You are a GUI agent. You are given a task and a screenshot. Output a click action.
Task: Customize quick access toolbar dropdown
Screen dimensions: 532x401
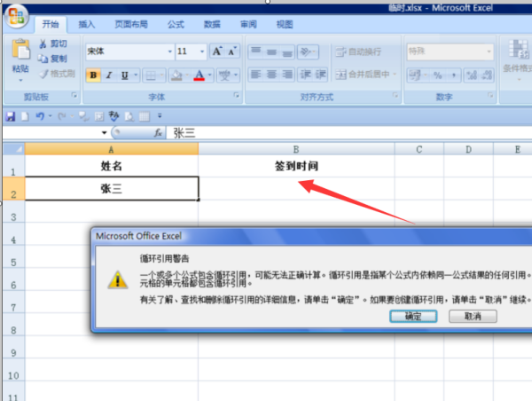point(160,116)
